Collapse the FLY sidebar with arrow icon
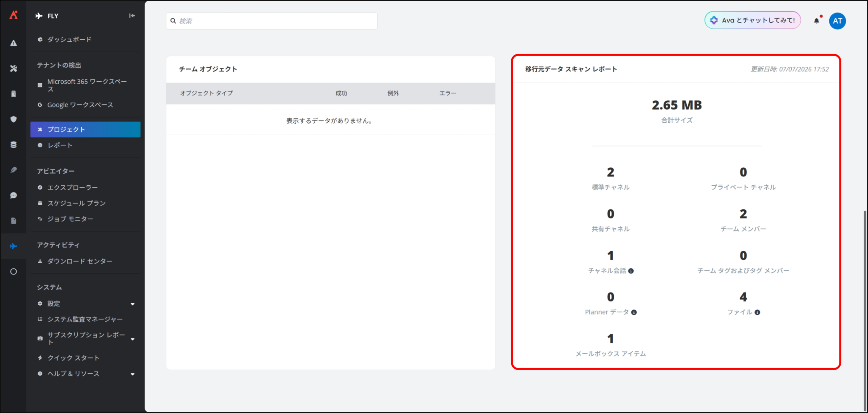The image size is (868, 413). 132,16
